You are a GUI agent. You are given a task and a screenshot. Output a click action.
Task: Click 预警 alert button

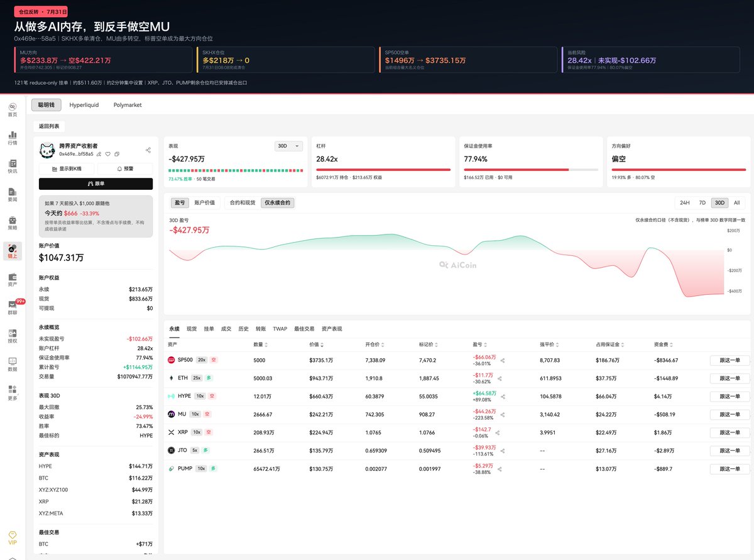125,168
